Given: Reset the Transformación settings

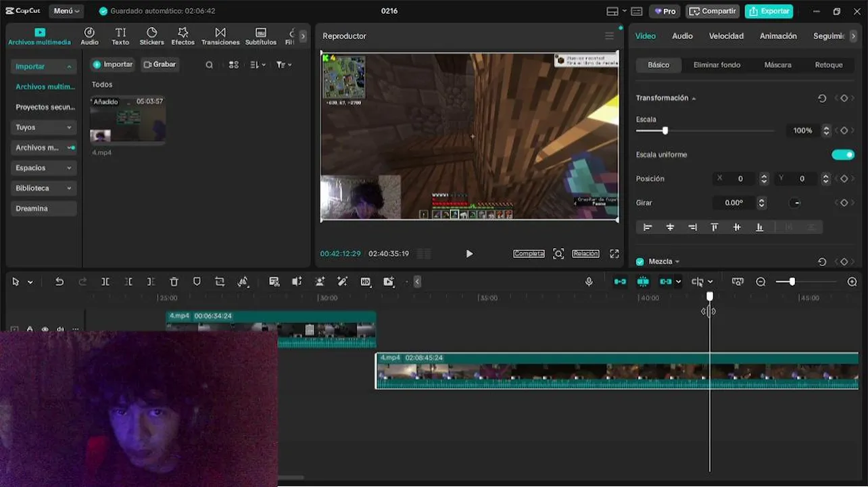Looking at the screenshot, I should 822,98.
